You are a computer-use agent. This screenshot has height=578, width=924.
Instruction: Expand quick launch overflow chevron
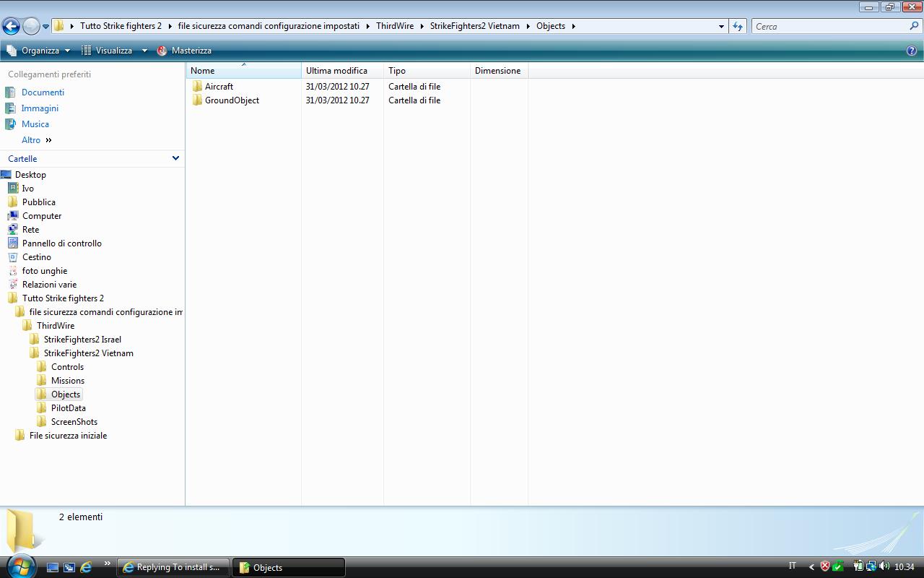[108, 564]
